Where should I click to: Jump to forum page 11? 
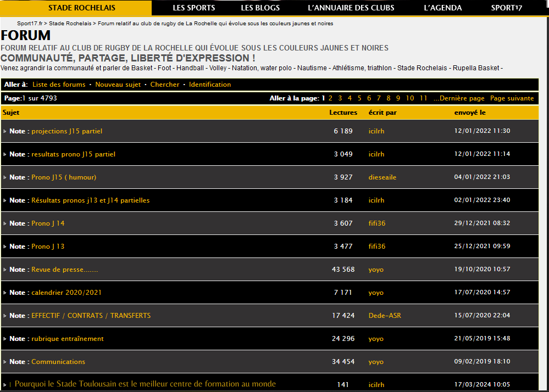(x=423, y=98)
